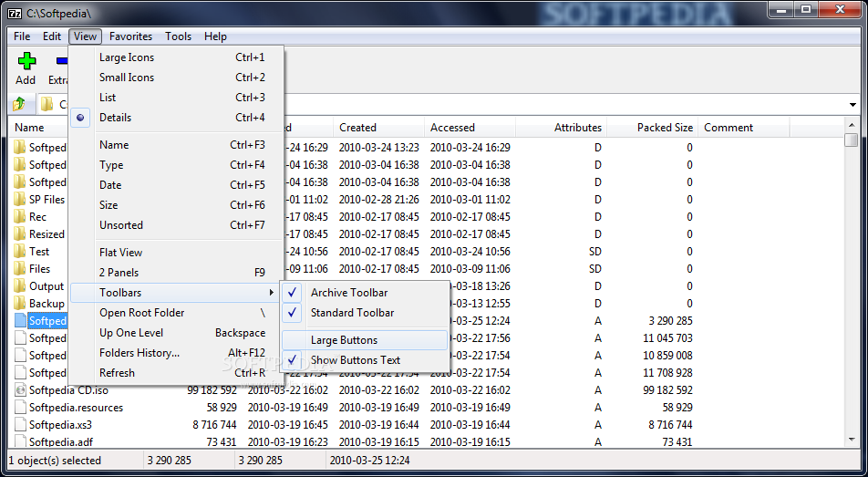The image size is (868, 477).
Task: Click the Softpedia CD.iso disc icon
Action: (20, 390)
